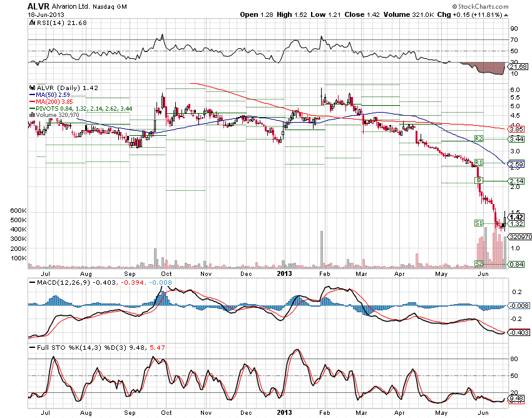Click the 2.59 MA(50) price tag
The width and height of the screenshot is (532, 418).
point(516,164)
